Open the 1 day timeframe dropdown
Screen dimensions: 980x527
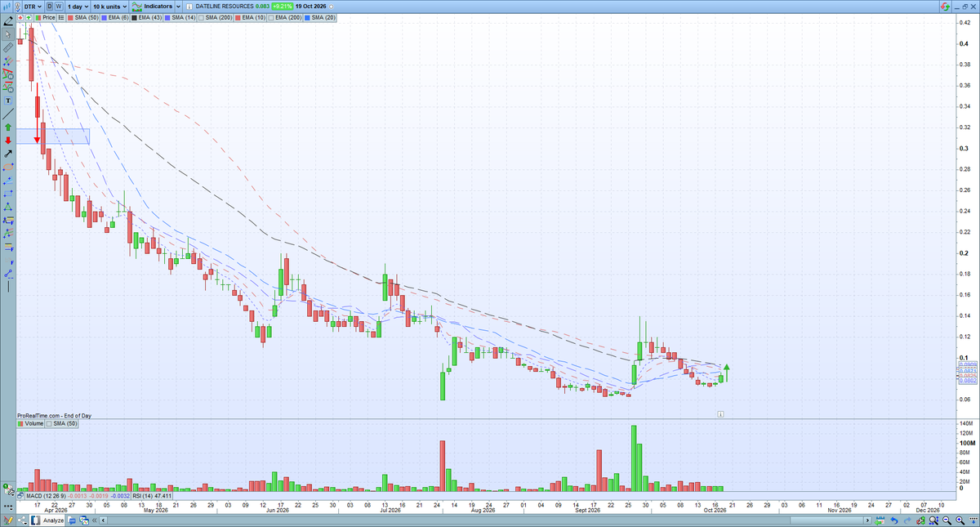click(78, 7)
